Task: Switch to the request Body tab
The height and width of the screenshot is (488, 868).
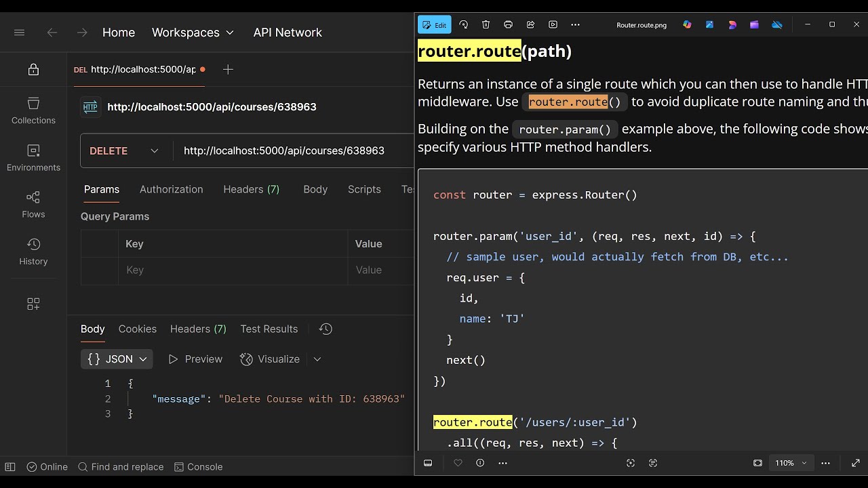Action: coord(315,190)
